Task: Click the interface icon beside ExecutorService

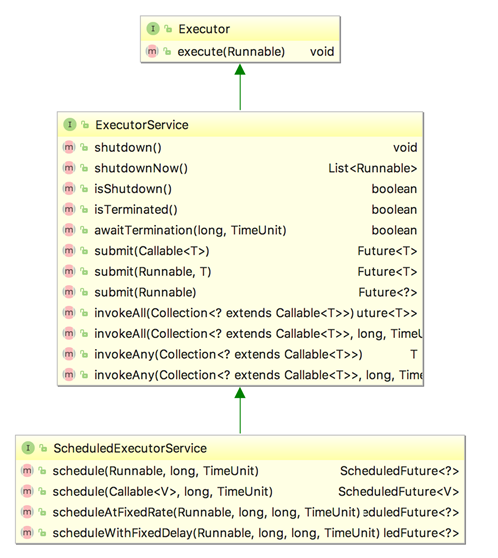Action: click(70, 125)
